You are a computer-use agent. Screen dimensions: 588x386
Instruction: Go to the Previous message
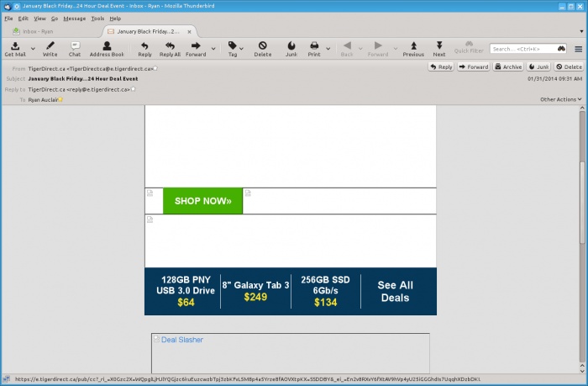413,48
